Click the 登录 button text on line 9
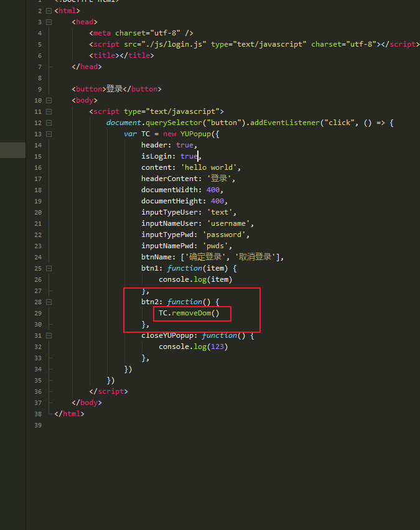This screenshot has height=530, width=420. (114, 89)
